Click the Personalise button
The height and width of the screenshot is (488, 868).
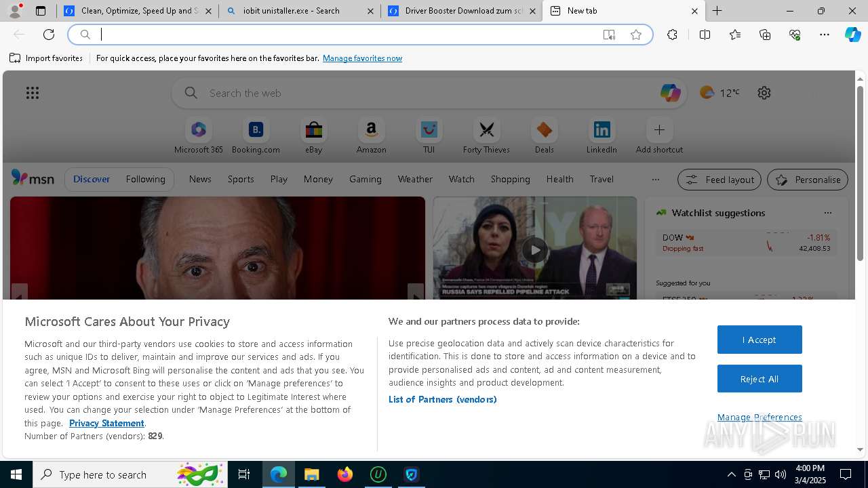pyautogui.click(x=808, y=180)
